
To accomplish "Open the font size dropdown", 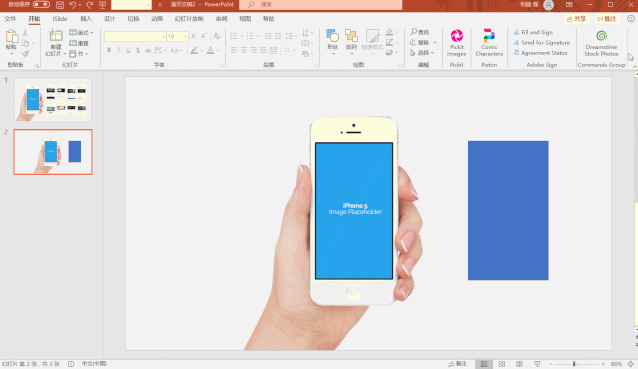I will pyautogui.click(x=185, y=37).
